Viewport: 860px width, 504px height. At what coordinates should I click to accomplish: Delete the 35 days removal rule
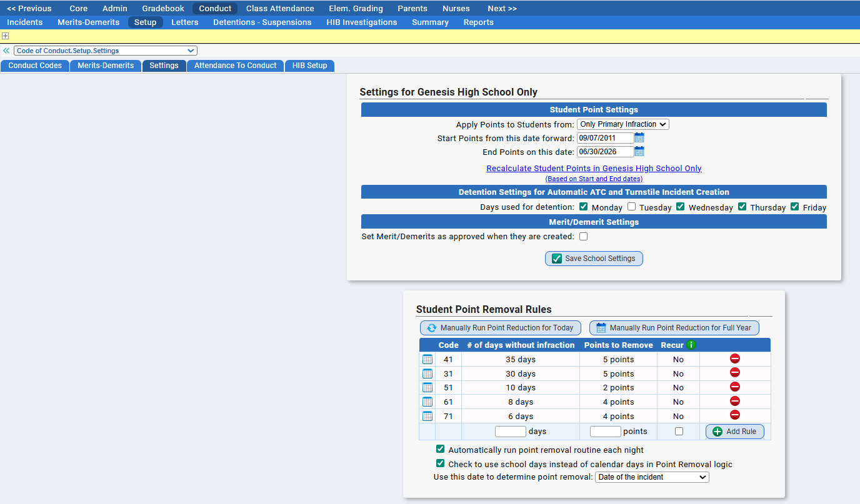[735, 358]
